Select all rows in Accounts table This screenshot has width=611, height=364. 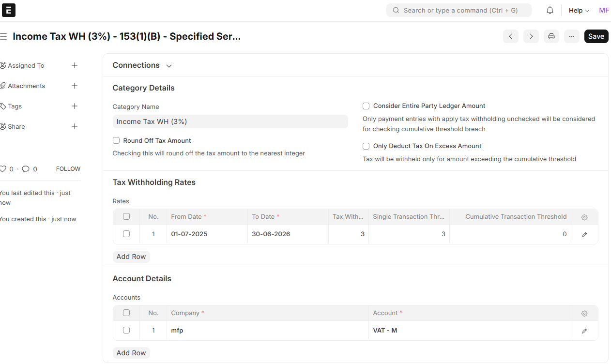click(x=126, y=313)
